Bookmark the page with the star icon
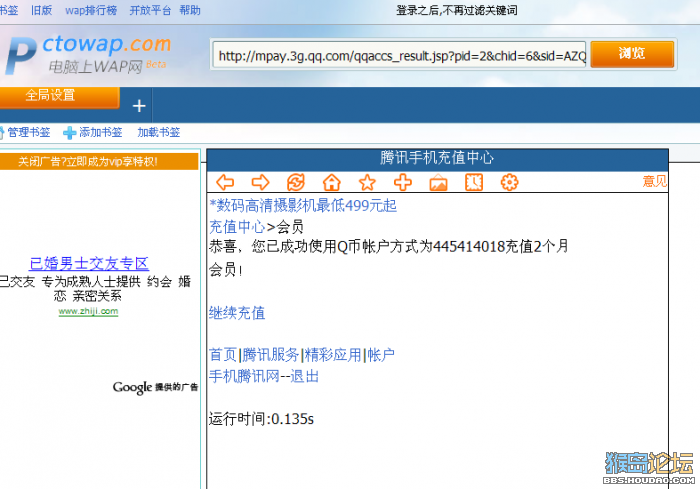 point(367,182)
